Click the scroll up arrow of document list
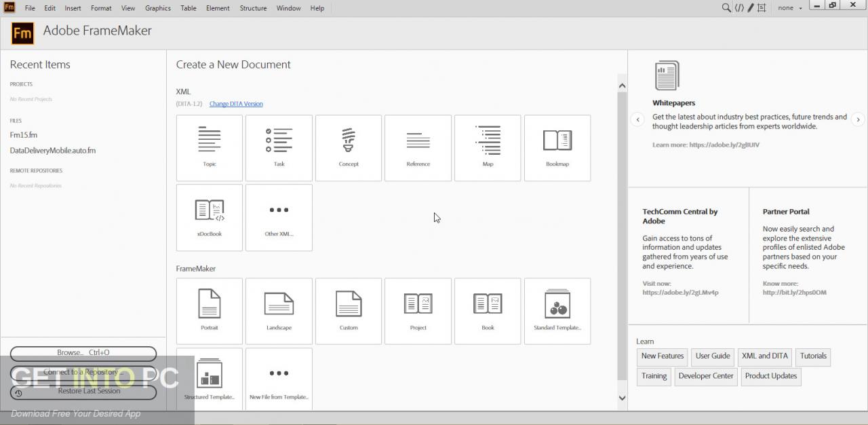The width and height of the screenshot is (868, 425). click(x=622, y=86)
